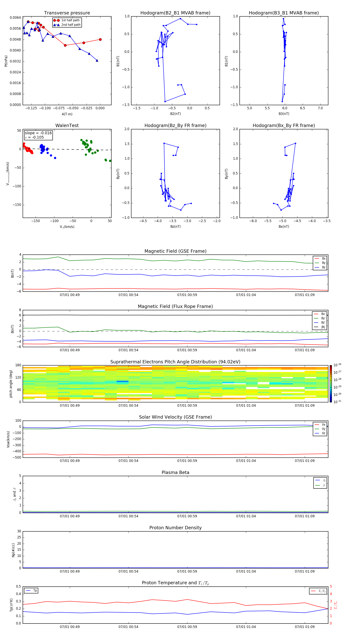Image resolution: width=351 pixels, height=644 pixels.
Task: Select the 'Tp' legend entry
Action: click(31, 591)
